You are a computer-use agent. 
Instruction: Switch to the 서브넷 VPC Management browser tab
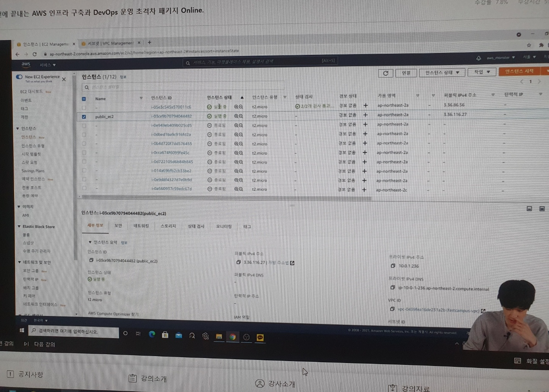[110, 43]
